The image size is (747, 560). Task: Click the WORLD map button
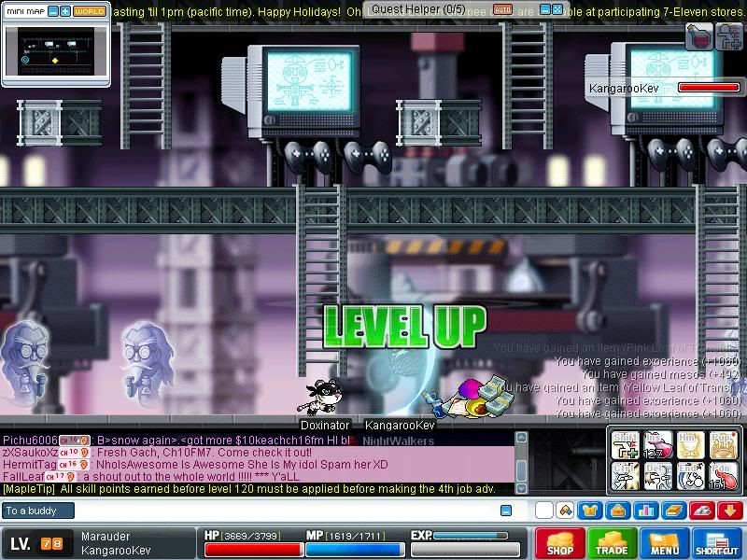click(x=90, y=11)
